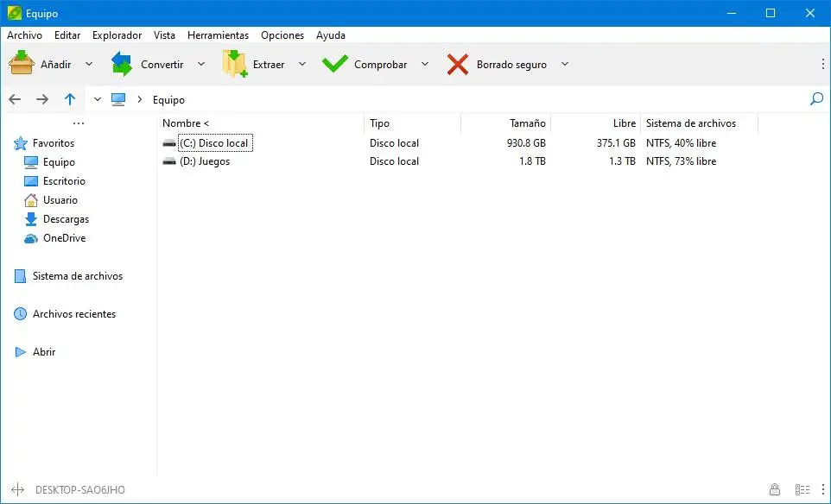Image resolution: width=831 pixels, height=504 pixels.
Task: Open the status bar three-dot menu
Action: 822,489
